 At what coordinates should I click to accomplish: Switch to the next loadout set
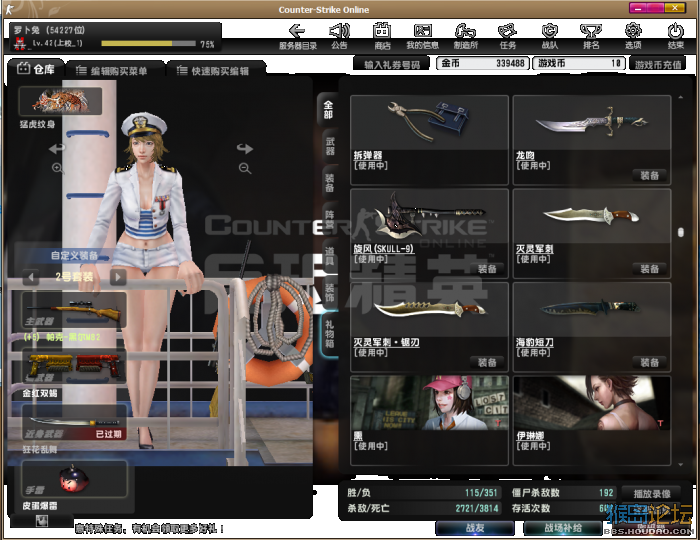coord(118,277)
